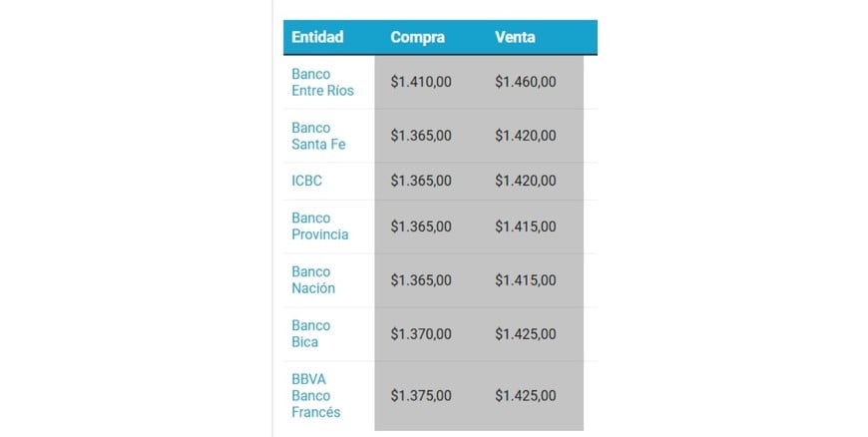
Task: Click the Compra column header
Action: [x=417, y=37]
